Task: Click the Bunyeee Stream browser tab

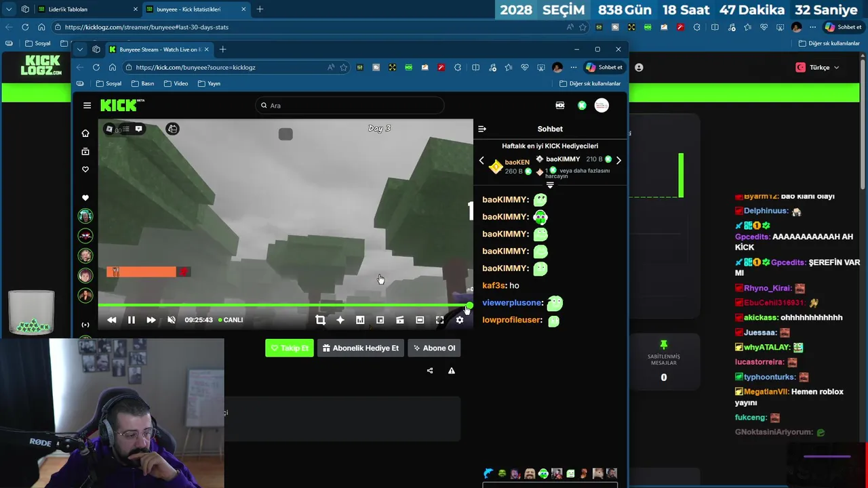Action: [159, 49]
